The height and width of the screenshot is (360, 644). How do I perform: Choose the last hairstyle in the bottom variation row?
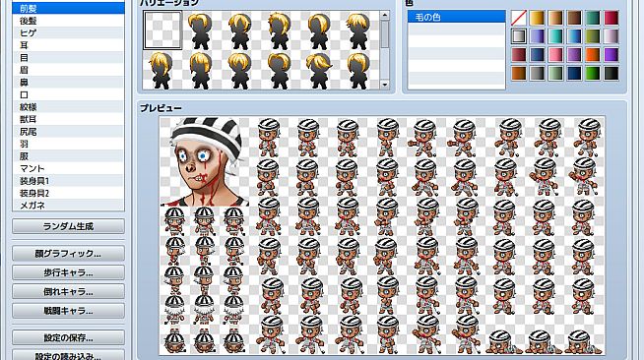[x=358, y=70]
